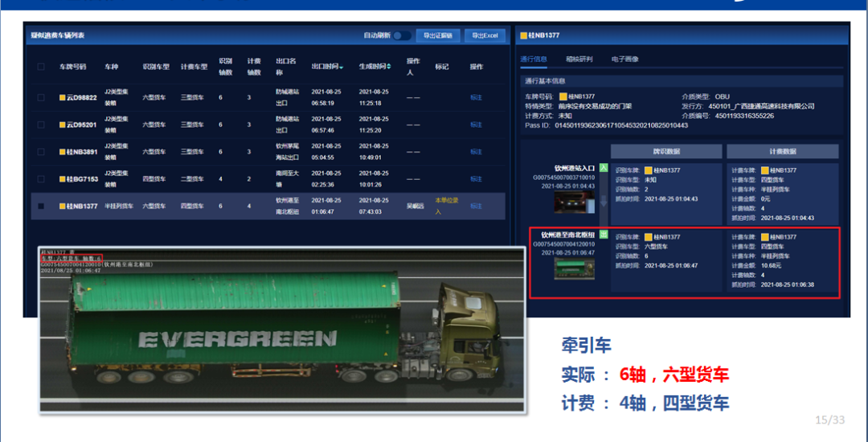Click the green 出 exit marker icon
868x442 pixels.
[603, 234]
